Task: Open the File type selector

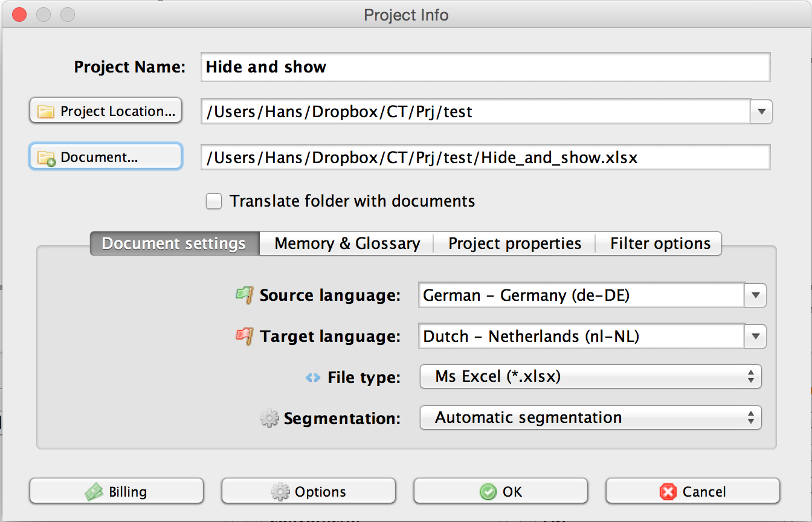Action: (590, 377)
